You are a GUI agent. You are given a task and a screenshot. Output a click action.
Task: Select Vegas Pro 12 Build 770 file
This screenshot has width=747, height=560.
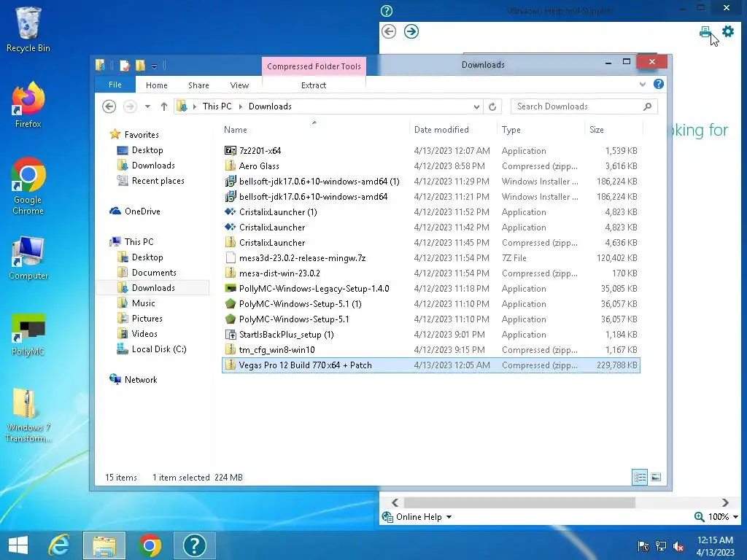point(430,365)
